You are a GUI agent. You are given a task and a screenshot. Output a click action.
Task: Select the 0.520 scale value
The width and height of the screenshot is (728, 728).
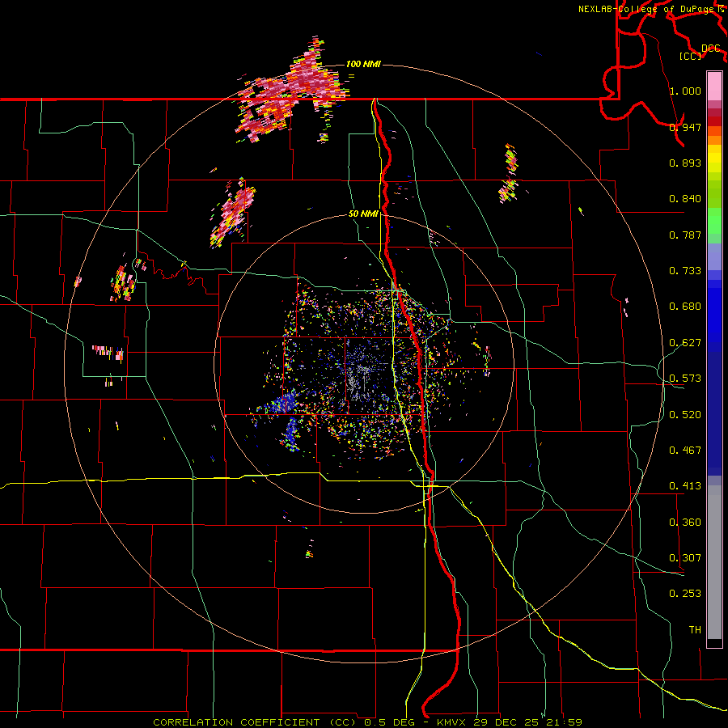pos(685,415)
